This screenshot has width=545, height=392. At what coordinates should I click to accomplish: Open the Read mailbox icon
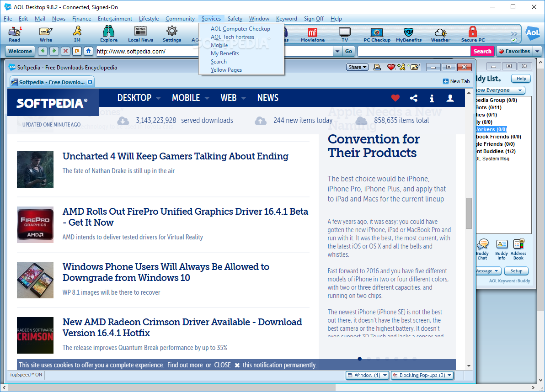pyautogui.click(x=15, y=34)
